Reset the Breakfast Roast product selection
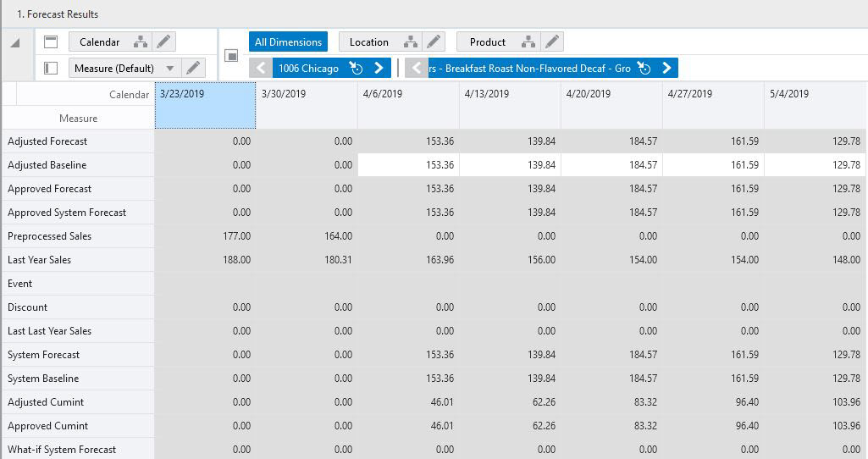 [x=644, y=68]
